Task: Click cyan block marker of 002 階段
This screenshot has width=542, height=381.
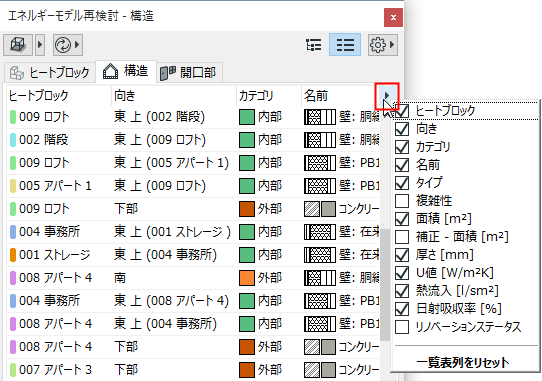Action: 13,140
